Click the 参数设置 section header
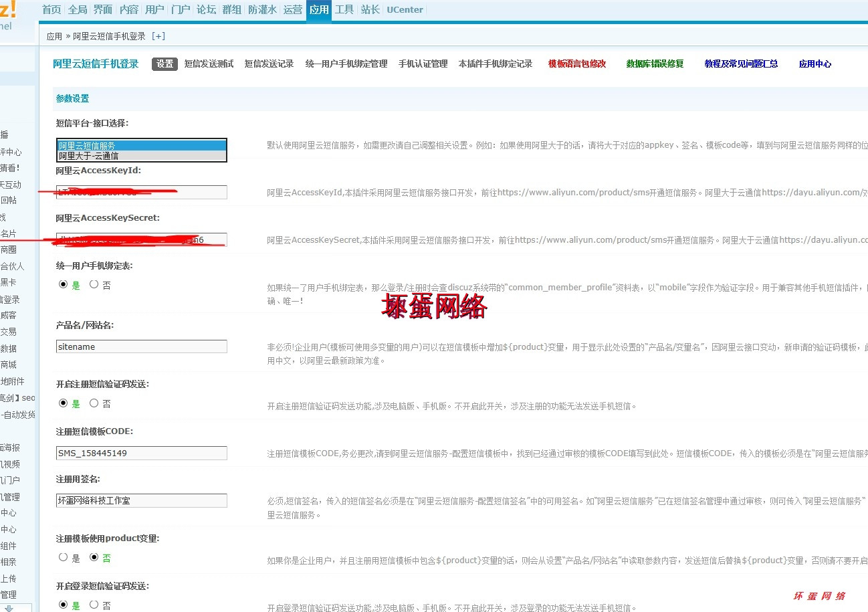The image size is (868, 612). click(72, 98)
